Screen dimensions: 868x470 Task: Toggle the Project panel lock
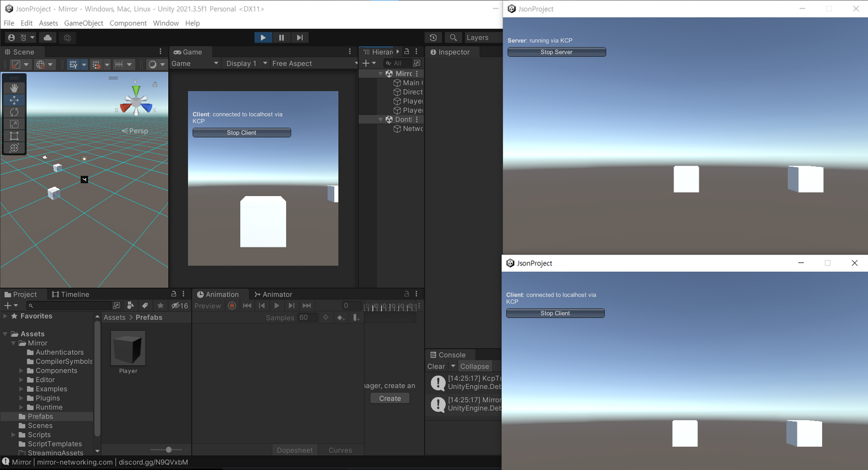click(174, 294)
